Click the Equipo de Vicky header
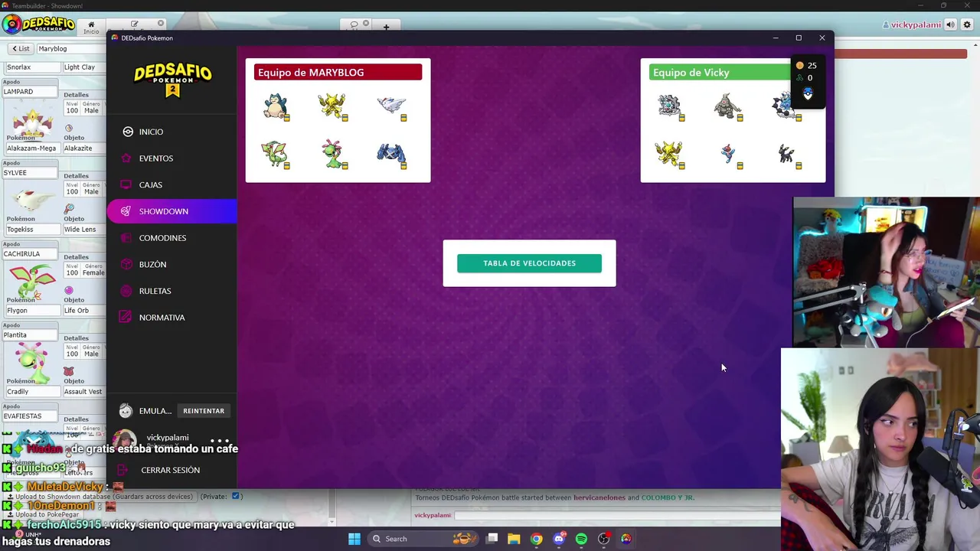This screenshot has height=551, width=980. click(x=720, y=72)
